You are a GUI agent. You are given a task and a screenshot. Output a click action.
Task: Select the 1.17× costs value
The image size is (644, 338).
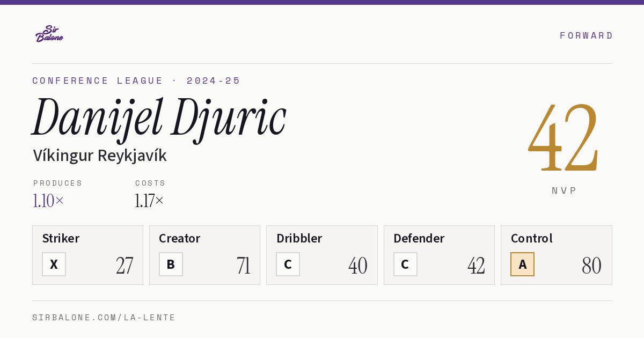(x=150, y=201)
